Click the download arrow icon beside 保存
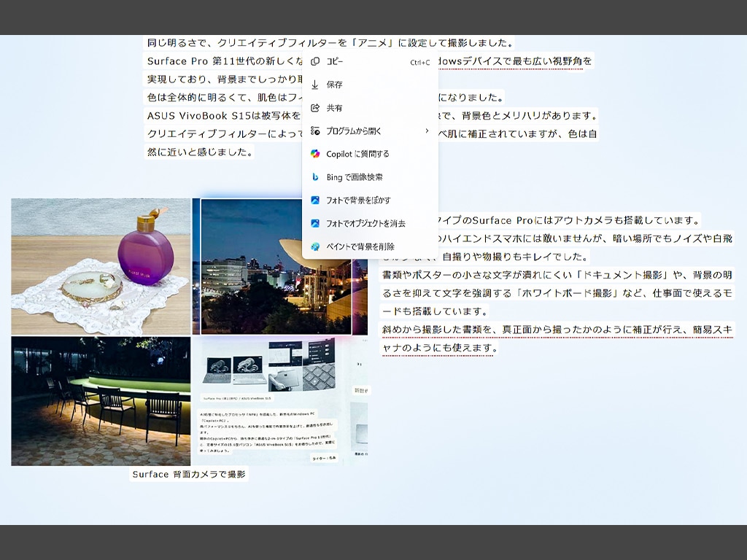747x560 pixels. pyautogui.click(x=315, y=85)
